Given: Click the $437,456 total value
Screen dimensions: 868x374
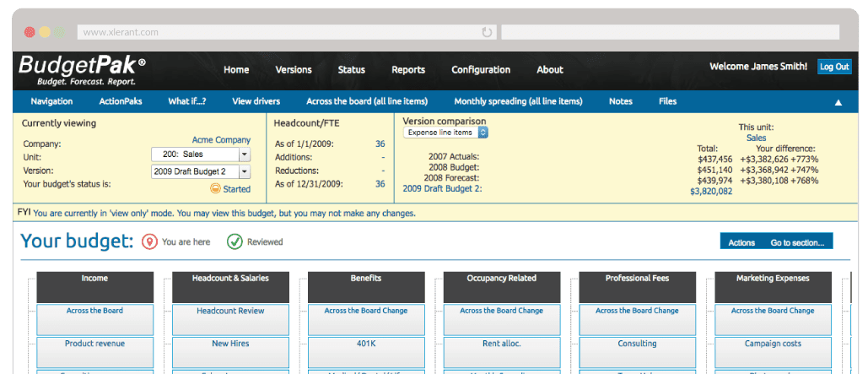Looking at the screenshot, I should 715,159.
